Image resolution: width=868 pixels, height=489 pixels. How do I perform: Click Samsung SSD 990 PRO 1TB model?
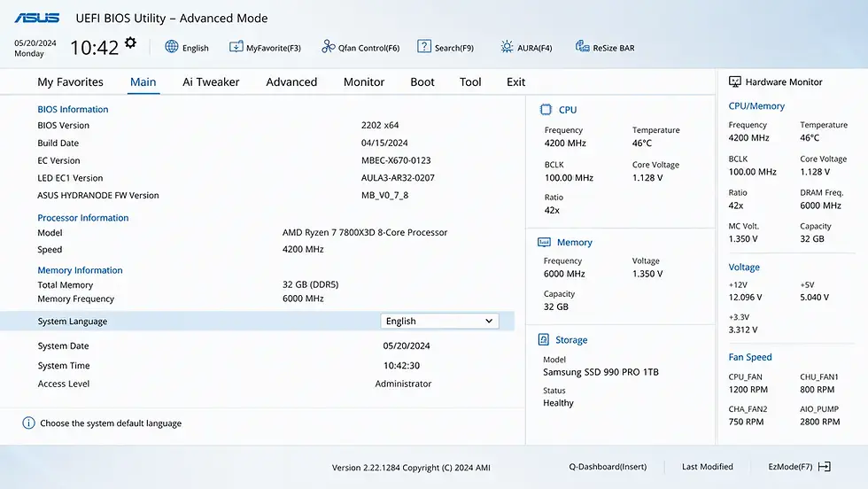pos(601,372)
